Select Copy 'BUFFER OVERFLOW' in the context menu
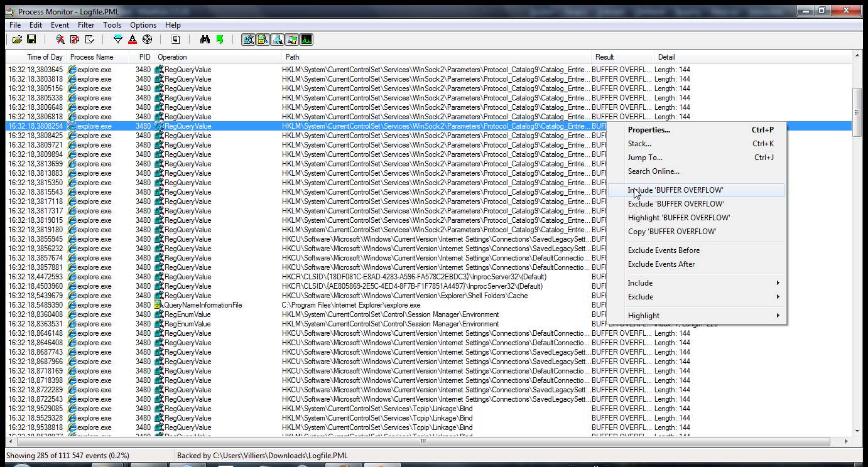 pos(697,232)
